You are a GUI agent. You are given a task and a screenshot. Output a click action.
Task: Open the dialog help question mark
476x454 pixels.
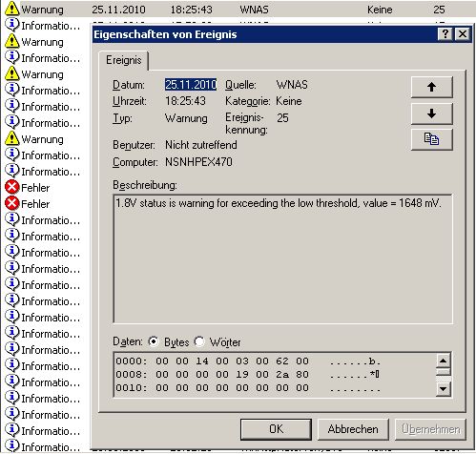[445, 33]
